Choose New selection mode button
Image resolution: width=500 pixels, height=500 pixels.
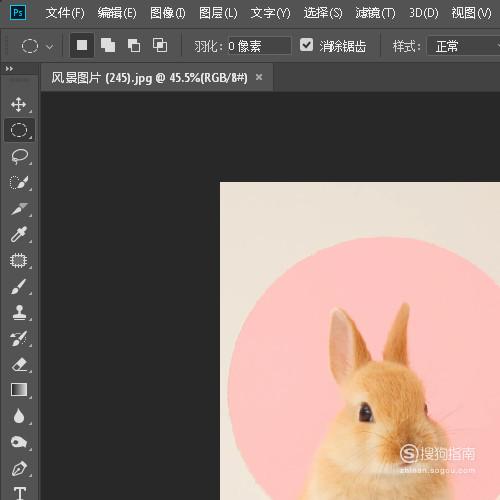(82, 45)
